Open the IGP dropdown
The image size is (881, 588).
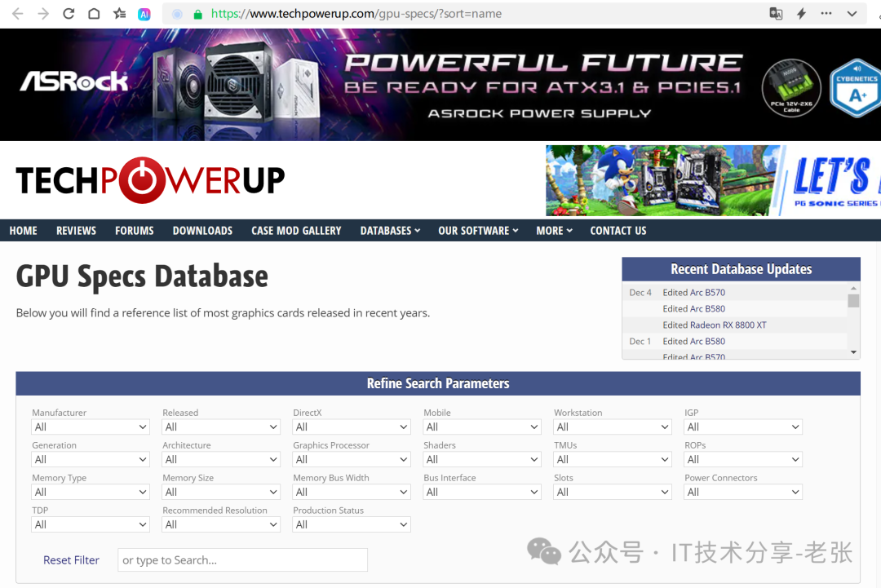(x=743, y=427)
